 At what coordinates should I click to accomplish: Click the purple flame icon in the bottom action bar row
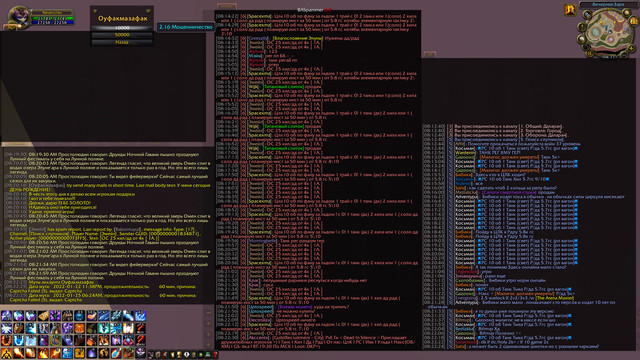coord(92,353)
